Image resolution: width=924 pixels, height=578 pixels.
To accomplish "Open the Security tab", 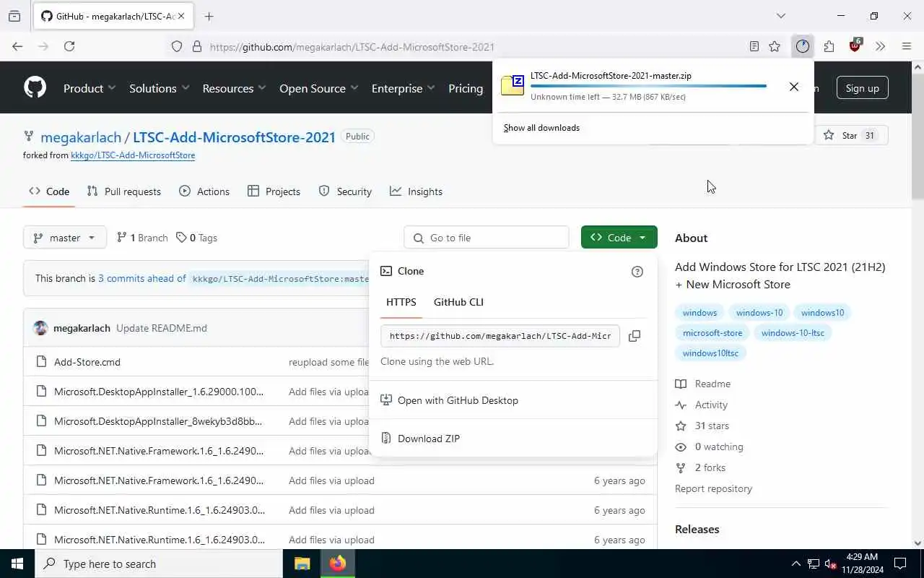I will pos(345,191).
